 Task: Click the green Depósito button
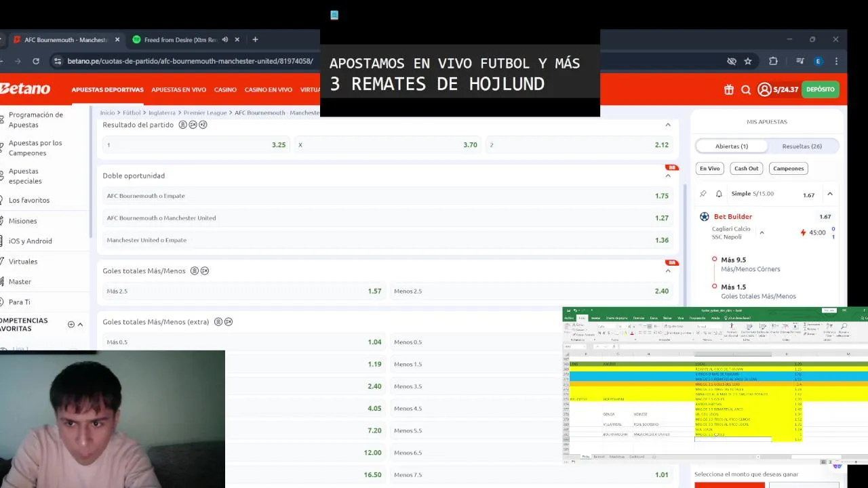pyautogui.click(x=821, y=89)
